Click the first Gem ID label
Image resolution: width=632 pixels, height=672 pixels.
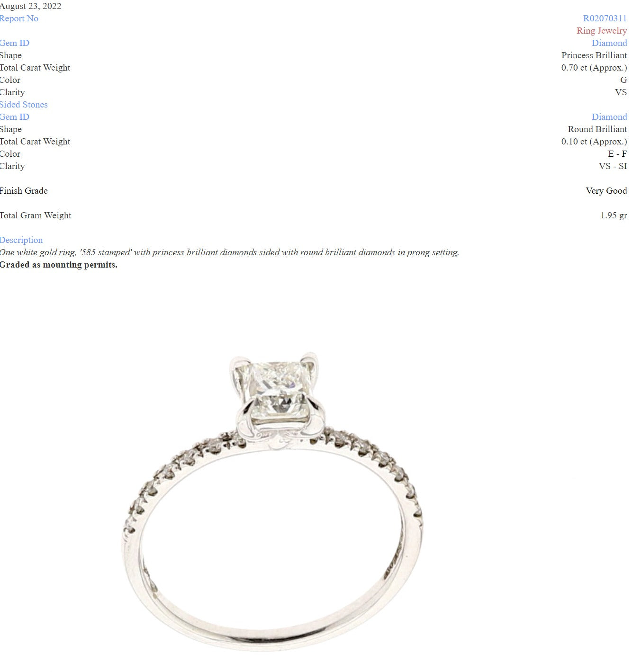tap(15, 43)
